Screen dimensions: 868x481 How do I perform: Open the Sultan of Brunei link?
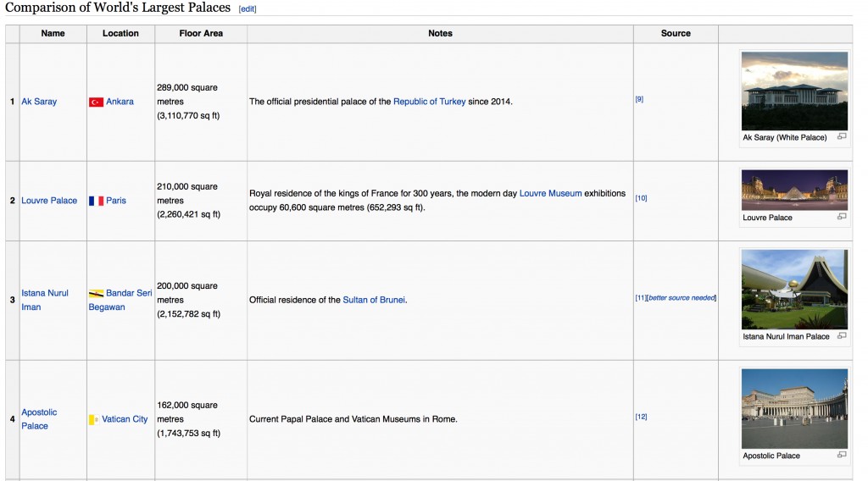pos(374,300)
